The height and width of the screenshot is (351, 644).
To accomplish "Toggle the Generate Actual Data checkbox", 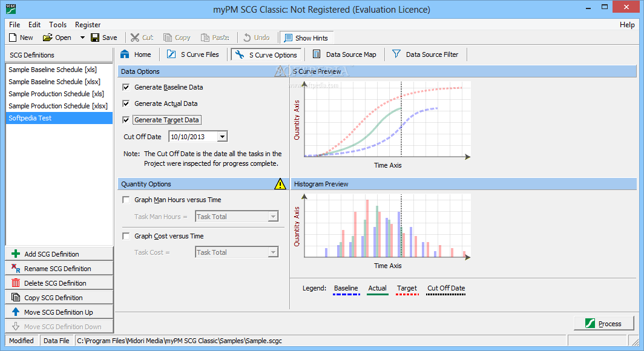I will pos(126,103).
